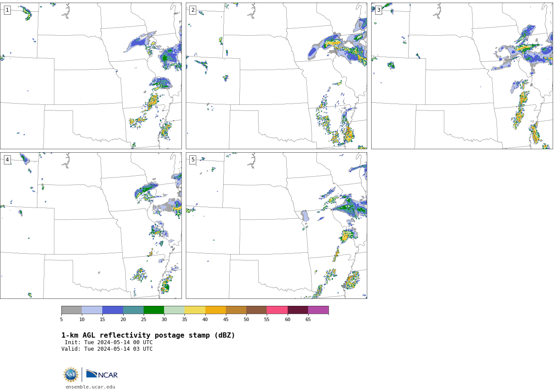The image size is (557, 392).
Task: Click the pale green 30-35 dBZ swatch
Action: tap(174, 310)
